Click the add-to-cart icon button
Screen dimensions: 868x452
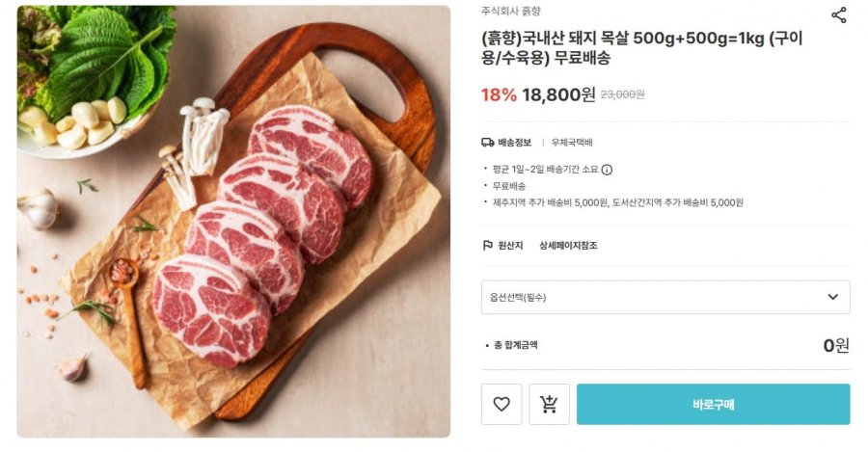tap(549, 404)
